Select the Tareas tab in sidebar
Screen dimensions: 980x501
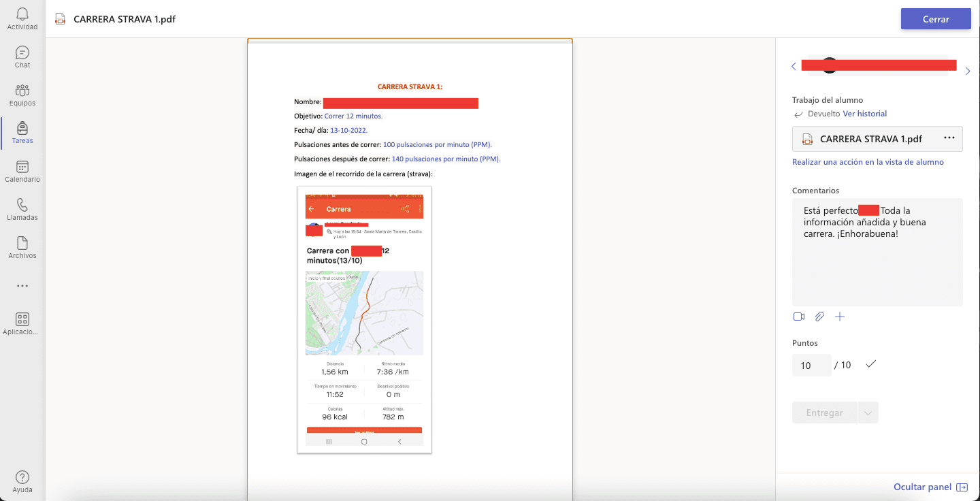(22, 133)
